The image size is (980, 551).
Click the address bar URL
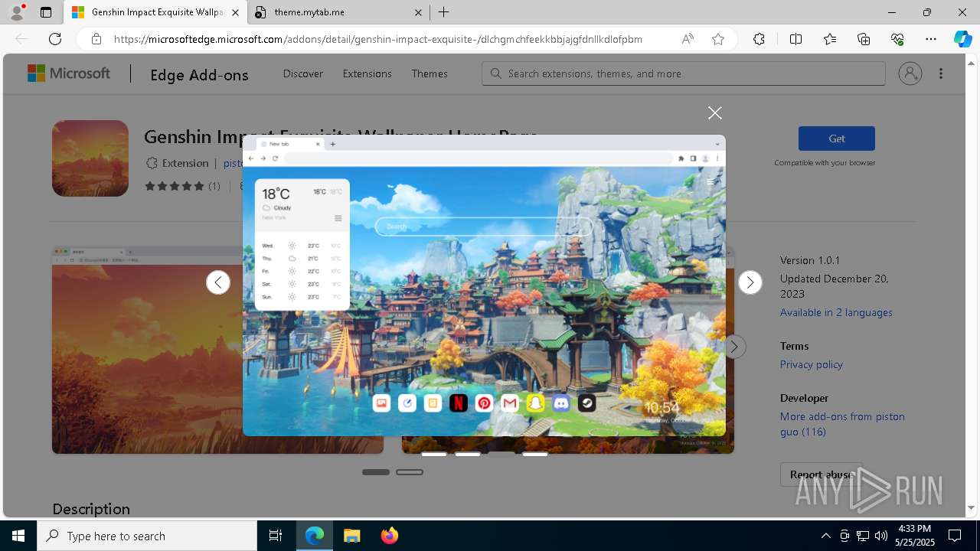378,39
